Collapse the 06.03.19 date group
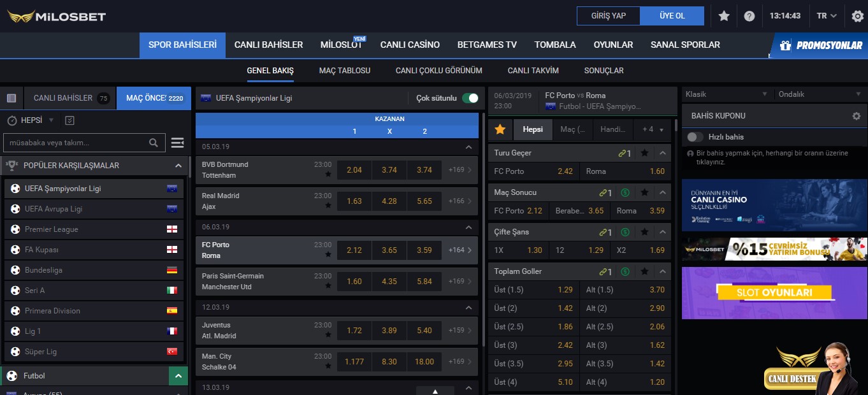This screenshot has height=395, width=868. click(469, 227)
